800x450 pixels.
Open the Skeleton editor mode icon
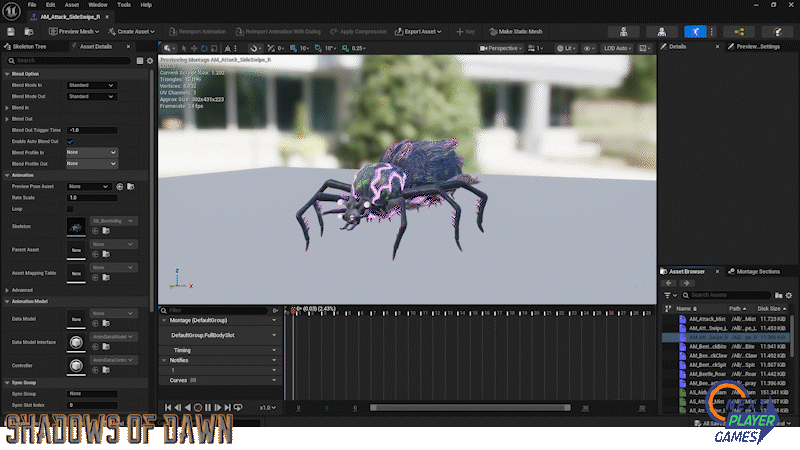click(x=623, y=32)
